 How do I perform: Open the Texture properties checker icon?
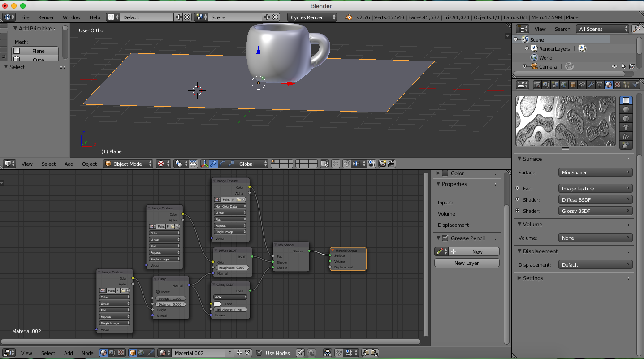(x=618, y=84)
